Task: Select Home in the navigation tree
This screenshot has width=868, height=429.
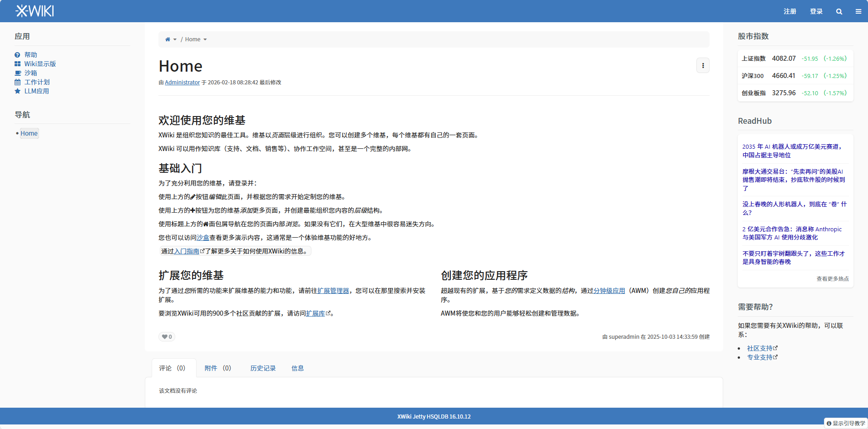Action: point(29,133)
